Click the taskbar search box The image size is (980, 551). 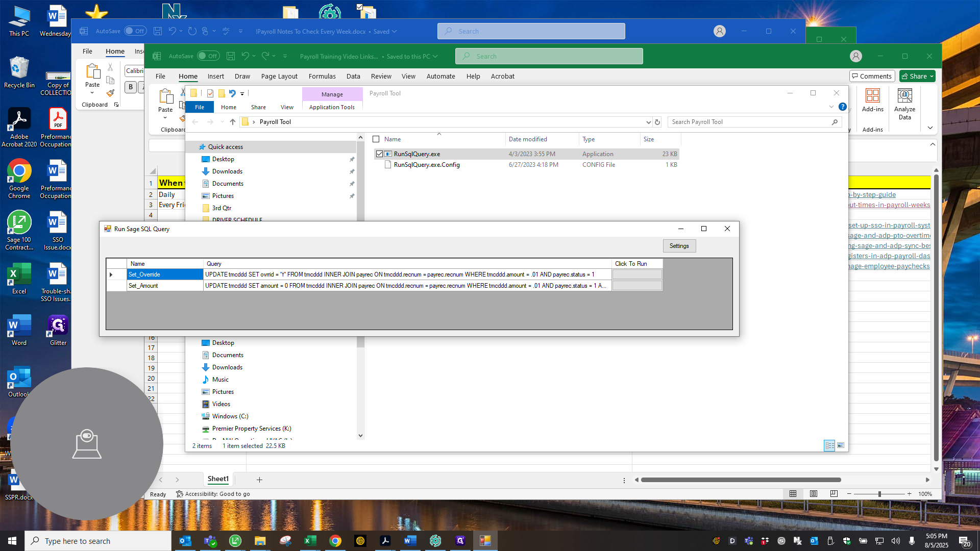coord(98,541)
